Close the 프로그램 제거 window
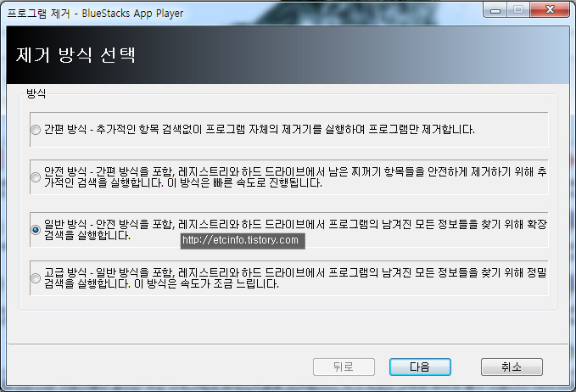This screenshot has height=392, width=576. pyautogui.click(x=550, y=10)
